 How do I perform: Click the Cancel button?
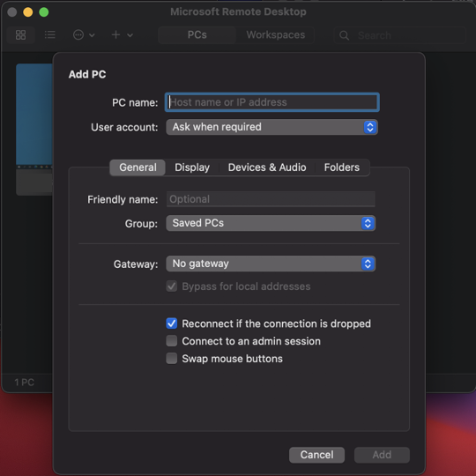click(316, 455)
